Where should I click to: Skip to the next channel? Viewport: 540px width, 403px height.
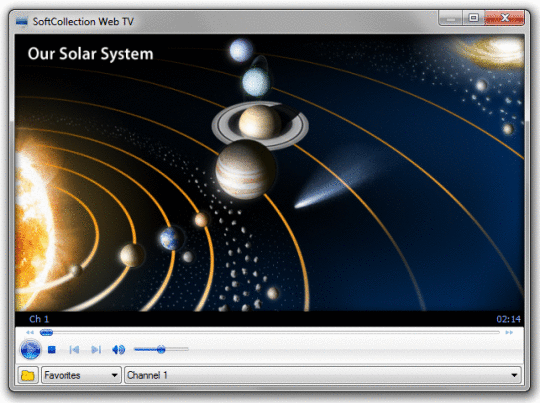tap(96, 350)
